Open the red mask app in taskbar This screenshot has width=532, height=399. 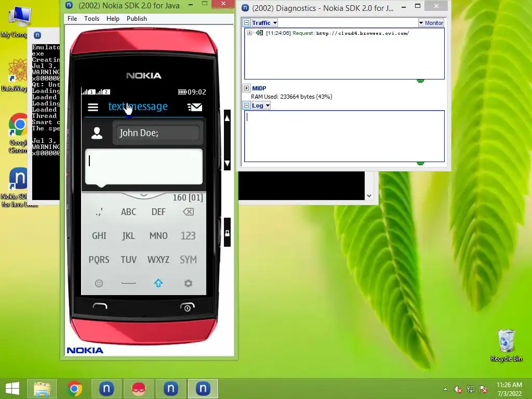coord(139,389)
